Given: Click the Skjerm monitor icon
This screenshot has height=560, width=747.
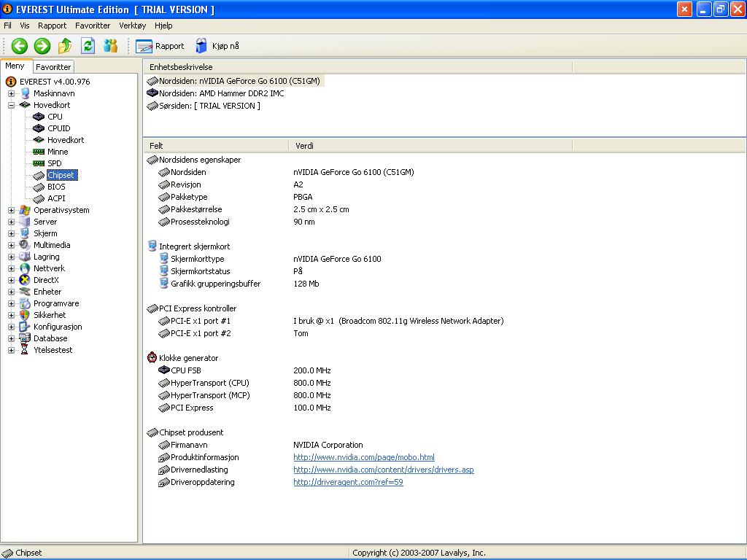Looking at the screenshot, I should pyautogui.click(x=25, y=233).
